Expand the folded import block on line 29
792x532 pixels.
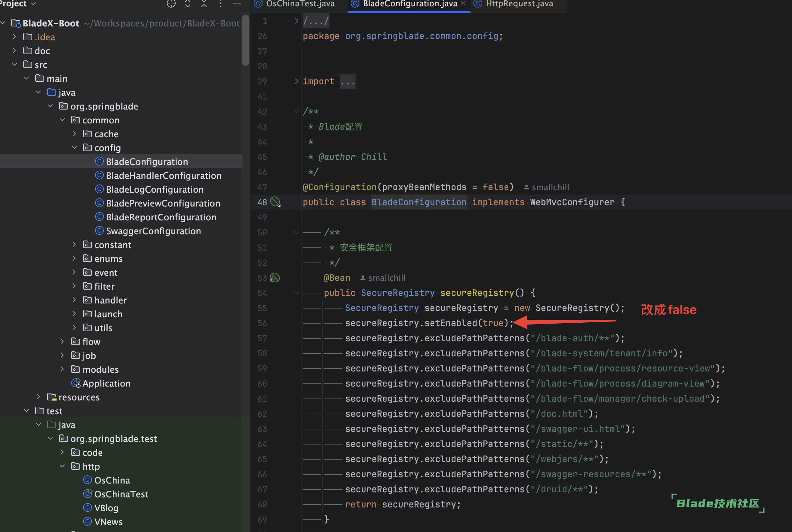(297, 82)
